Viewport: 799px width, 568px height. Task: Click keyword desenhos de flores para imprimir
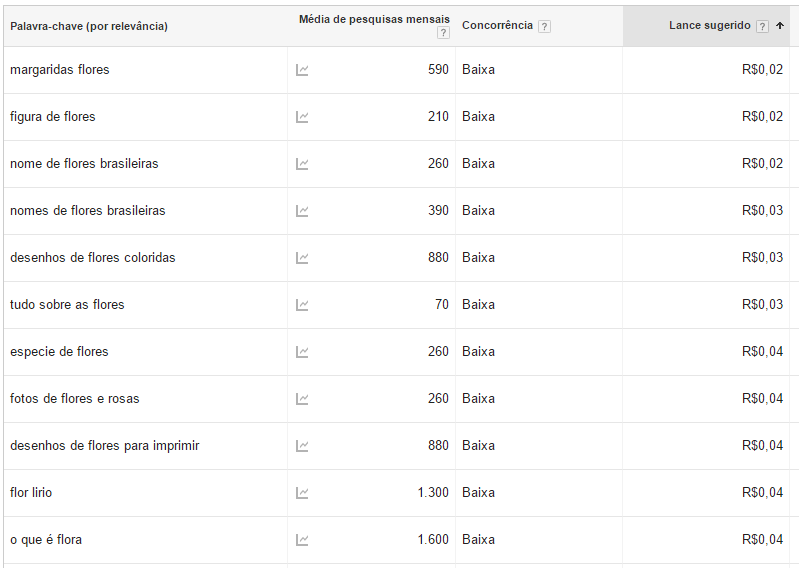coord(105,446)
